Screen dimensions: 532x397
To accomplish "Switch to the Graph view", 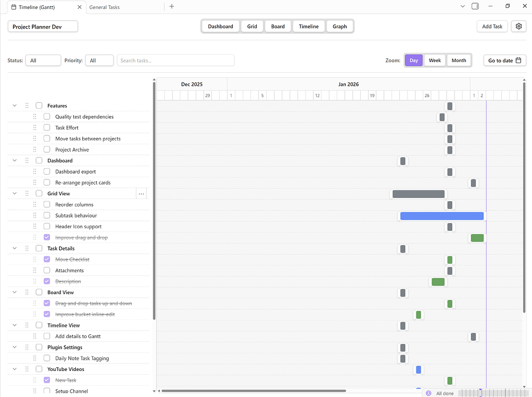I will point(339,27).
